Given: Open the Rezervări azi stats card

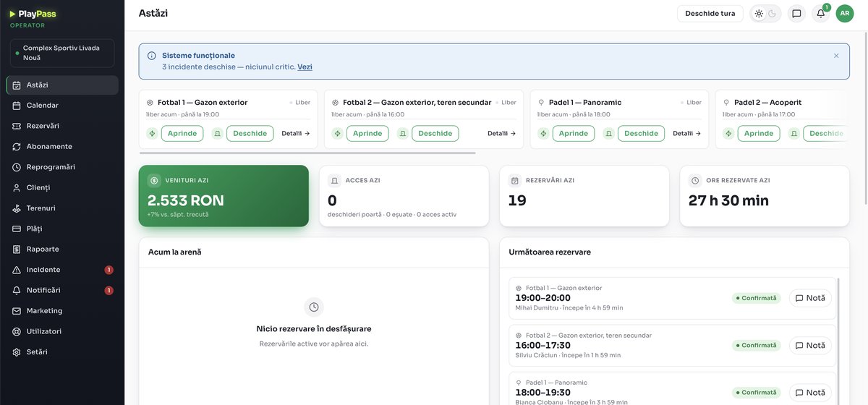Looking at the screenshot, I should [584, 196].
